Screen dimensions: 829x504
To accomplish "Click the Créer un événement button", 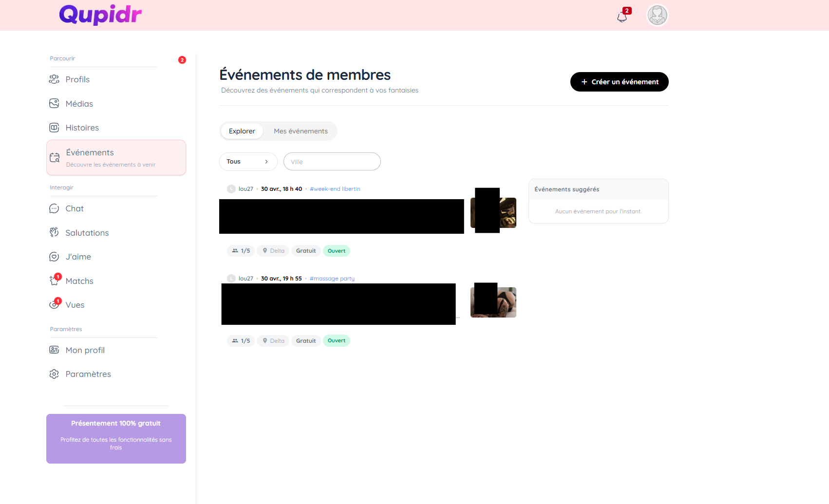I will point(619,82).
